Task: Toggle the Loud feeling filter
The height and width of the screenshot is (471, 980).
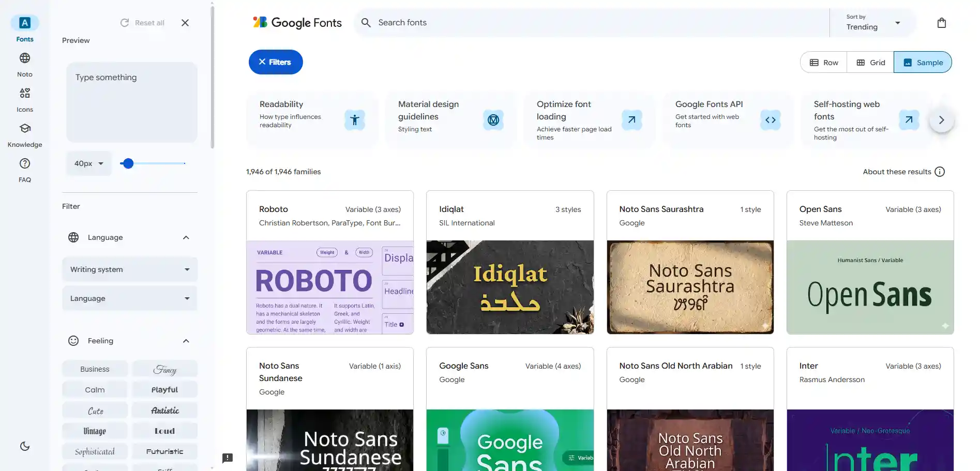Action: coord(165,431)
